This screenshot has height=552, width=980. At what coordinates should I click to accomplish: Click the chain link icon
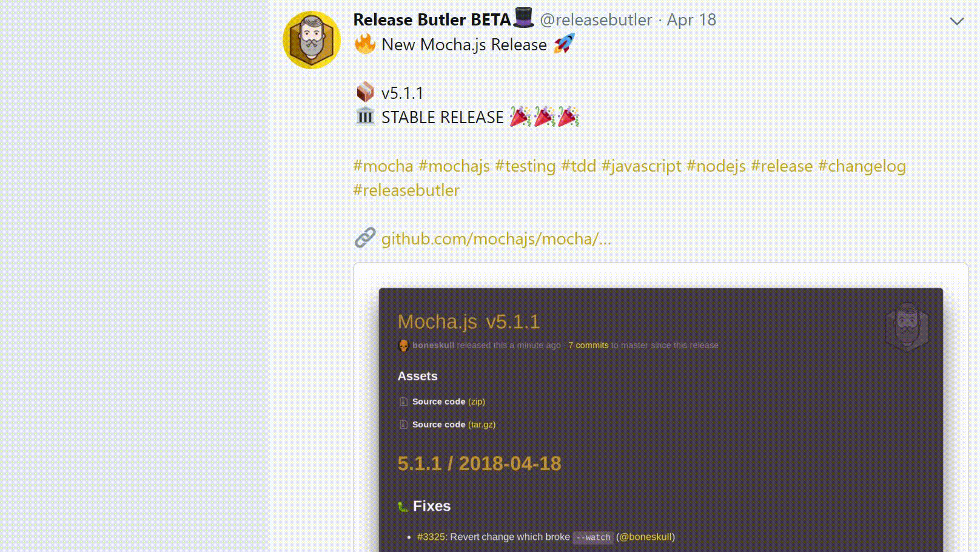point(365,238)
